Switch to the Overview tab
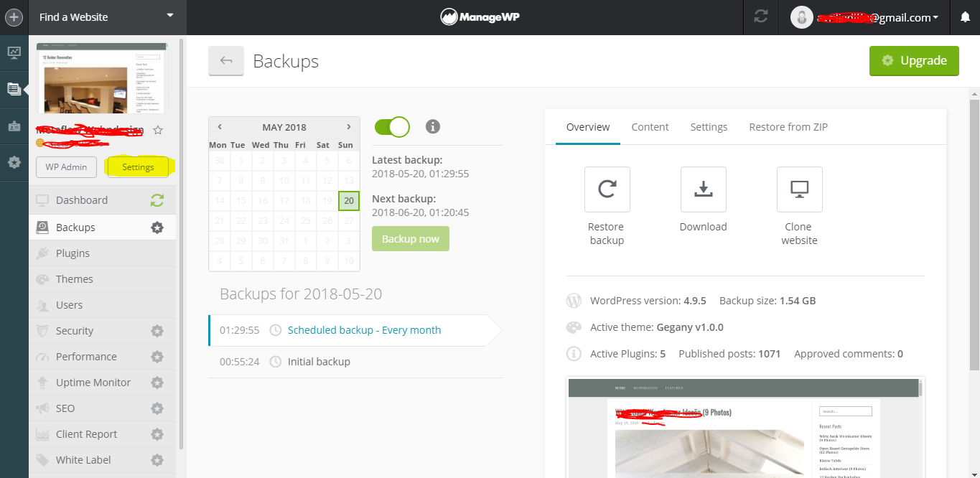The image size is (980, 478). 588,127
